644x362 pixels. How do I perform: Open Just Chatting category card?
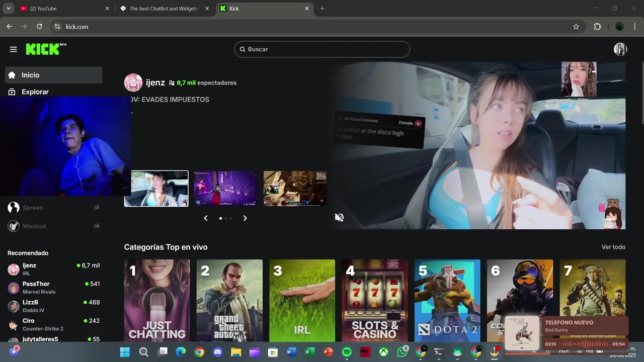click(157, 301)
